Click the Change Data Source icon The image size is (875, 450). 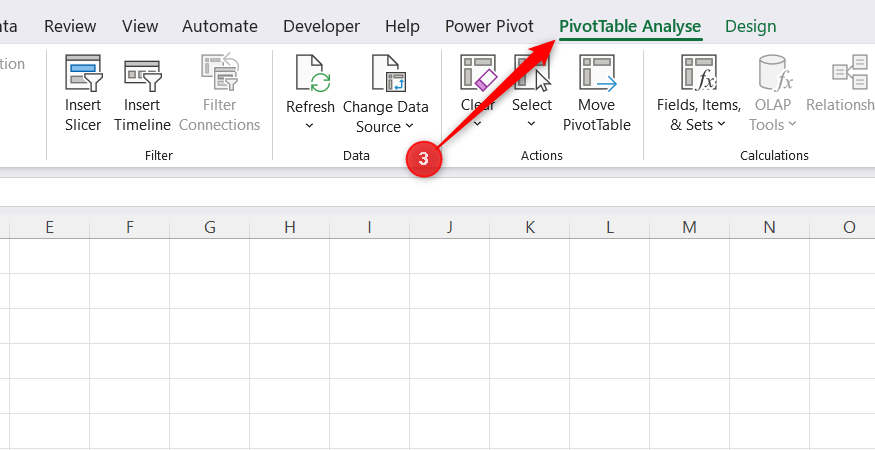tap(388, 73)
